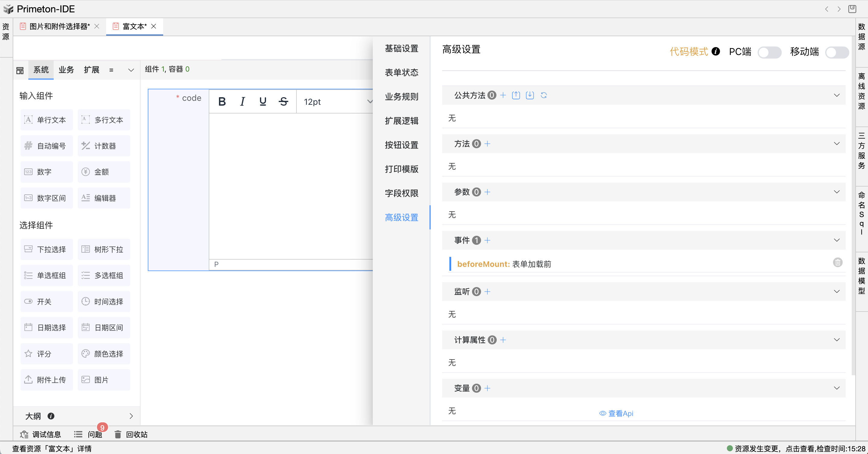Screen dimensions: 868x454
Task: Click the download icon beside 公共方法
Action: pos(530,95)
